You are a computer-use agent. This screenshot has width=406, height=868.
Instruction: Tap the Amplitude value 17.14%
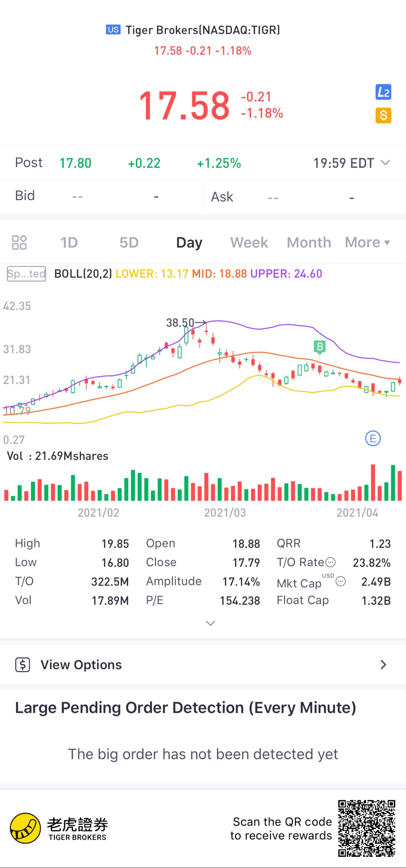241,582
